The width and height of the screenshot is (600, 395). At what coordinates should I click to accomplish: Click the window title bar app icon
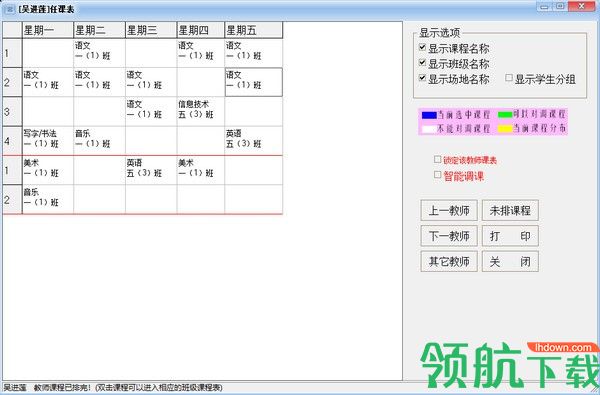(x=9, y=9)
